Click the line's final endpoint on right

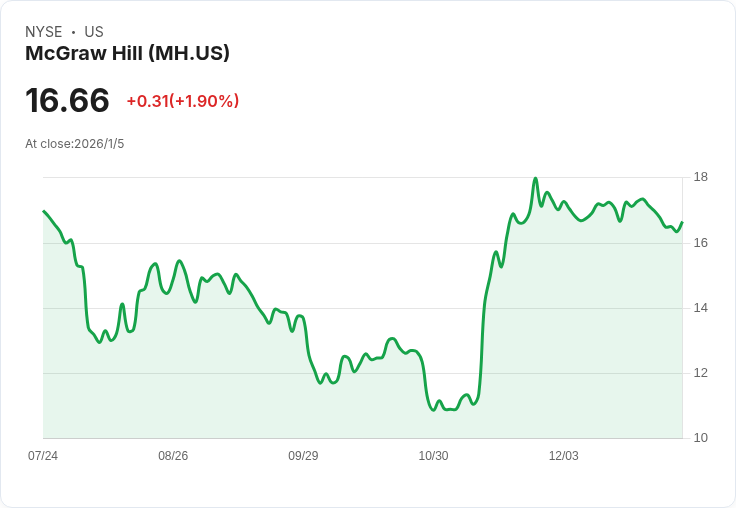(x=682, y=222)
